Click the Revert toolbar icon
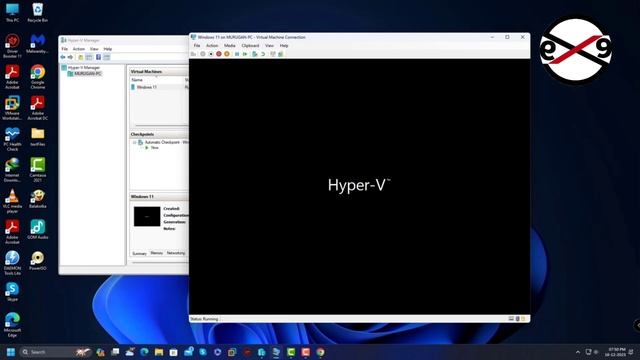Image resolution: width=640 pixels, height=360 pixels. tap(263, 54)
